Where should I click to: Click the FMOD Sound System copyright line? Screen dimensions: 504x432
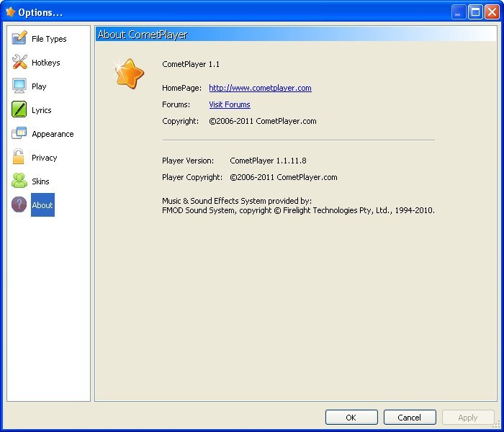coord(298,210)
